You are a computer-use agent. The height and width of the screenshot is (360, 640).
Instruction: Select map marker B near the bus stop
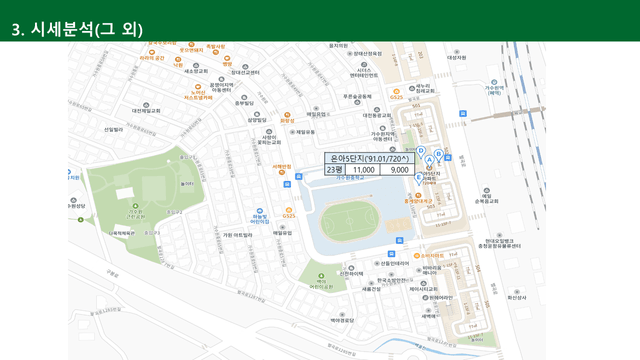click(439, 155)
